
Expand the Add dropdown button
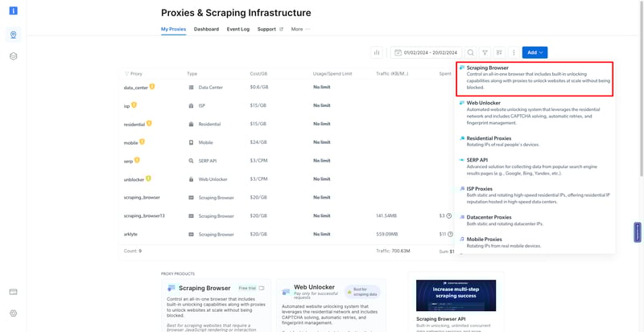coord(535,52)
